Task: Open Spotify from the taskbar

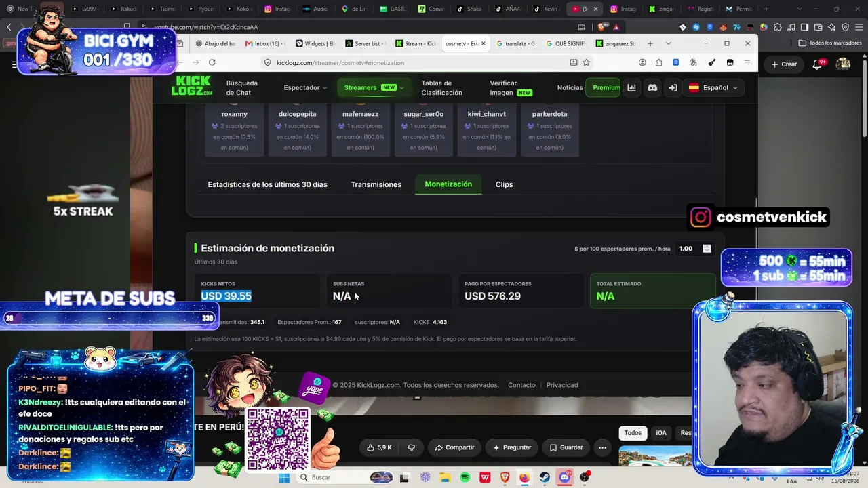Action: [x=465, y=478]
